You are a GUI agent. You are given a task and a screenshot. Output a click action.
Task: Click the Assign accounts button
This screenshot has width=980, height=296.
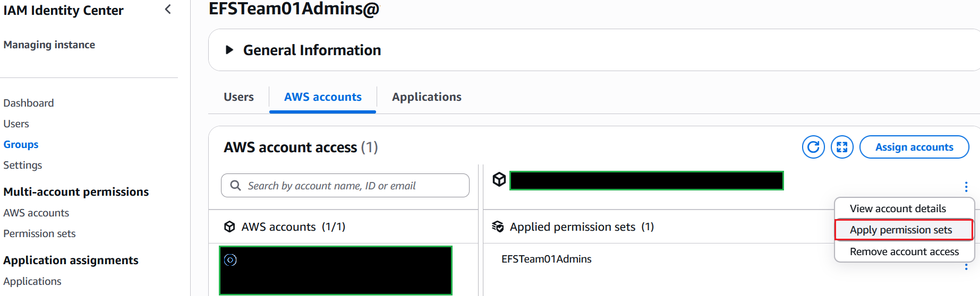[914, 147]
